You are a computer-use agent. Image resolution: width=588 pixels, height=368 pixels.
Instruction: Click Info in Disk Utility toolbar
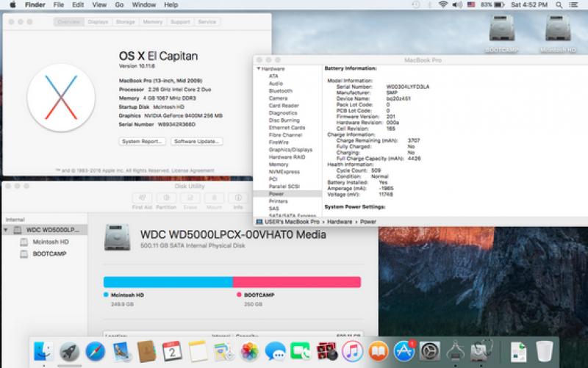(x=238, y=201)
